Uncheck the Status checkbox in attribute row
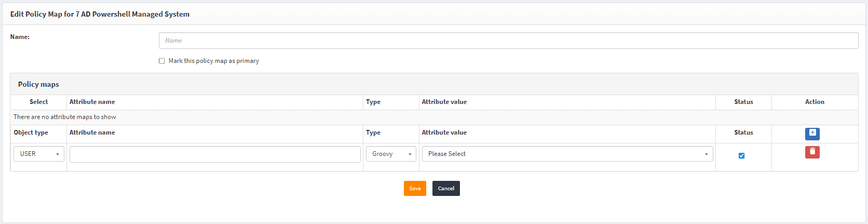The width and height of the screenshot is (868, 224). (x=741, y=155)
